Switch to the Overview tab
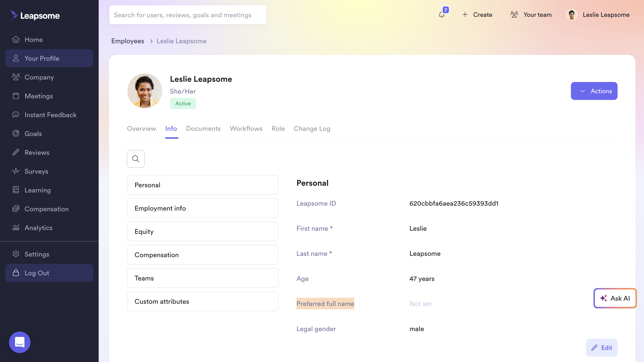The width and height of the screenshot is (644, 362). [x=141, y=129]
